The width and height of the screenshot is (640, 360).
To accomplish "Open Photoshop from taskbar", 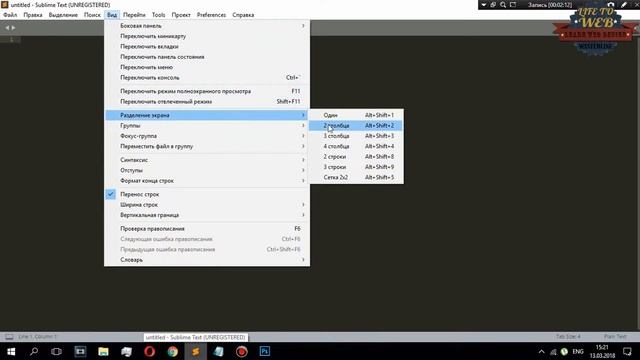I will [x=264, y=351].
